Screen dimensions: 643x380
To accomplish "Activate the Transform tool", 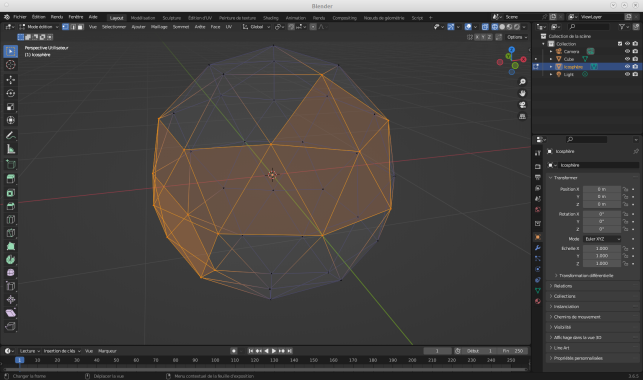I will click(11, 120).
